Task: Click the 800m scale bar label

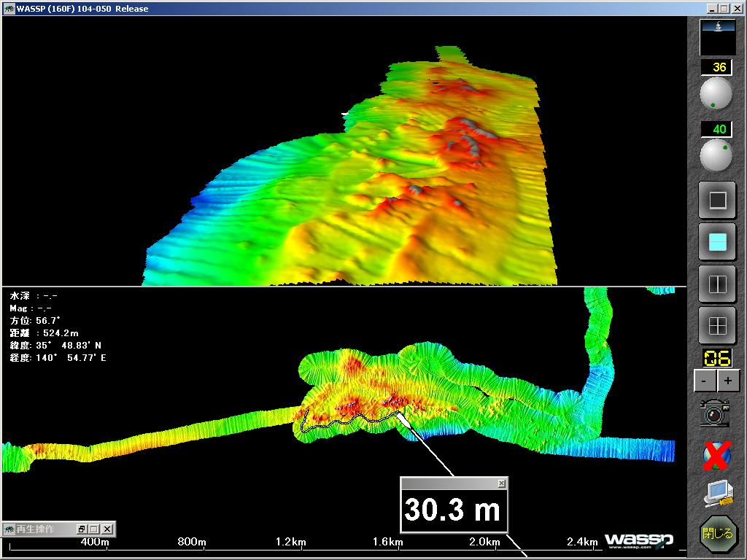Action: [x=192, y=542]
